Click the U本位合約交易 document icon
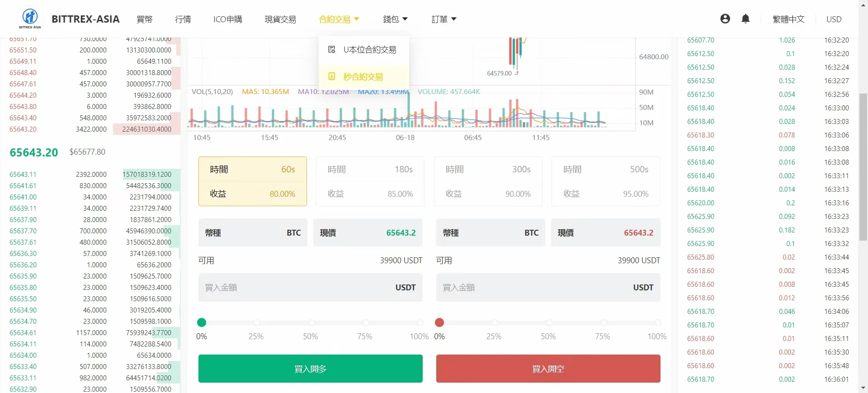The width and height of the screenshot is (868, 393). coord(331,49)
